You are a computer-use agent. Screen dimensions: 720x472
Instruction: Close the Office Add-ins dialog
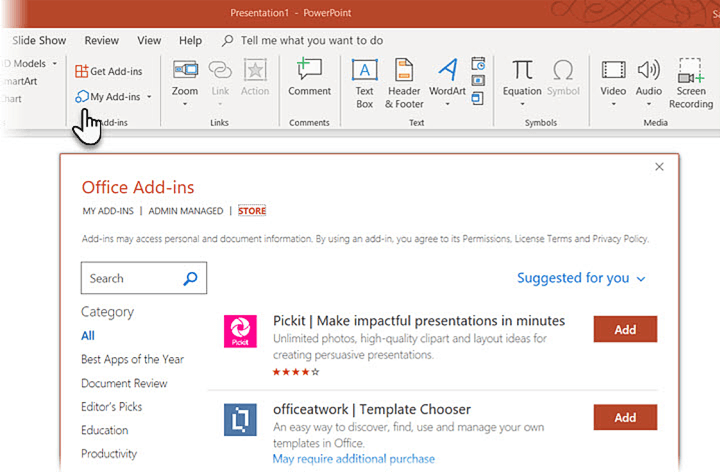pos(659,167)
